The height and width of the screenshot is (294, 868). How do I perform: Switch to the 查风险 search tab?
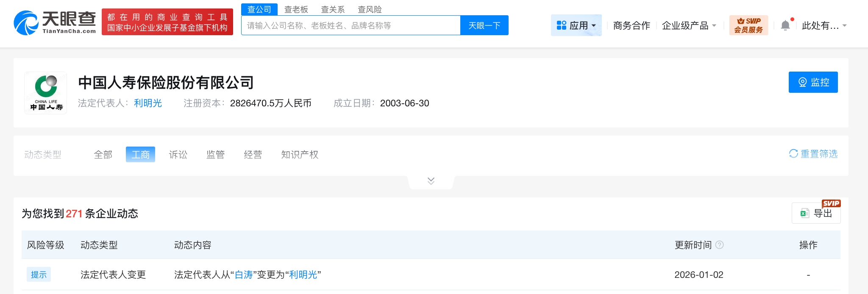[x=370, y=9]
